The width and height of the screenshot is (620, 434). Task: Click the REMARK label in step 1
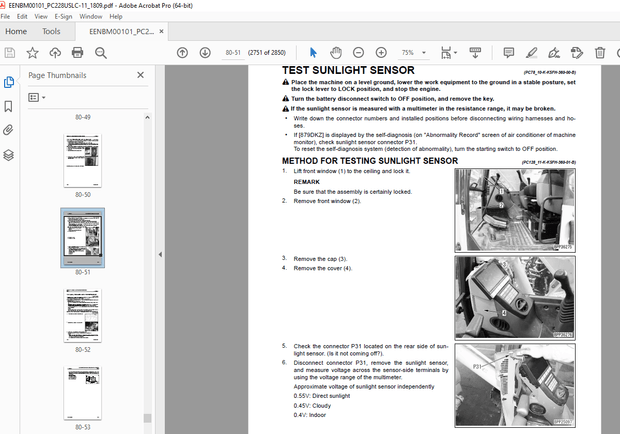pos(306,182)
